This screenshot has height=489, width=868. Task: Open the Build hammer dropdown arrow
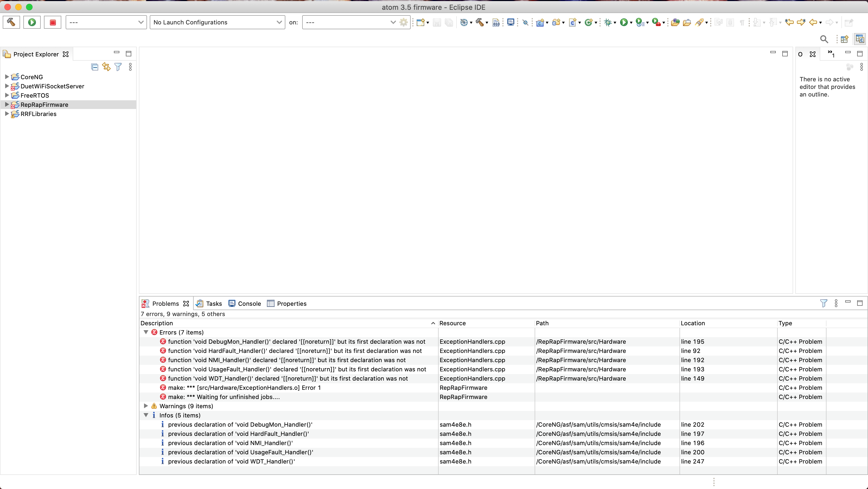[487, 23]
